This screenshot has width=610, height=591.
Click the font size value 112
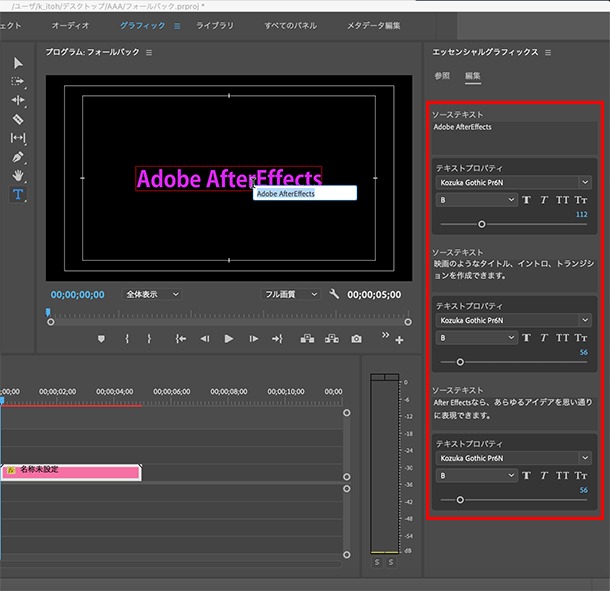point(582,214)
